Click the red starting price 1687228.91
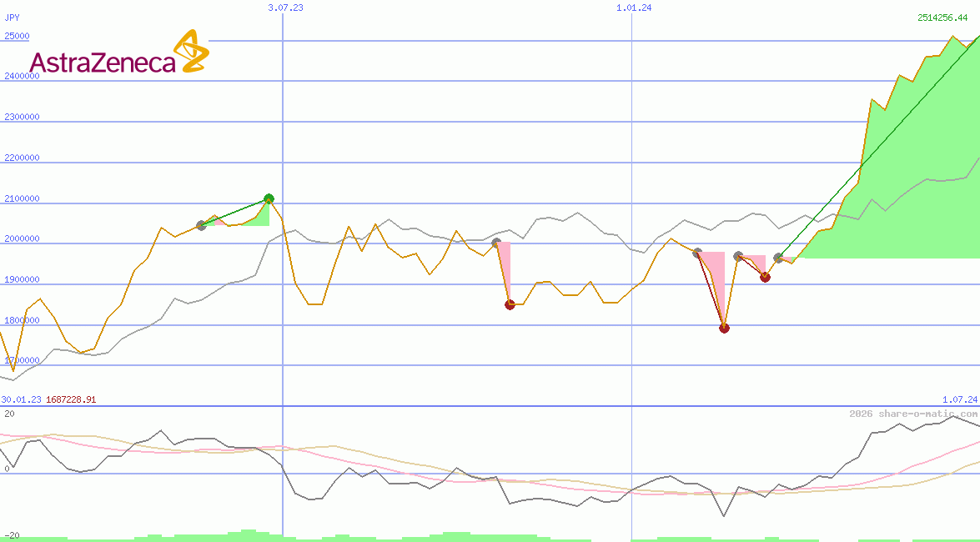 click(72, 399)
